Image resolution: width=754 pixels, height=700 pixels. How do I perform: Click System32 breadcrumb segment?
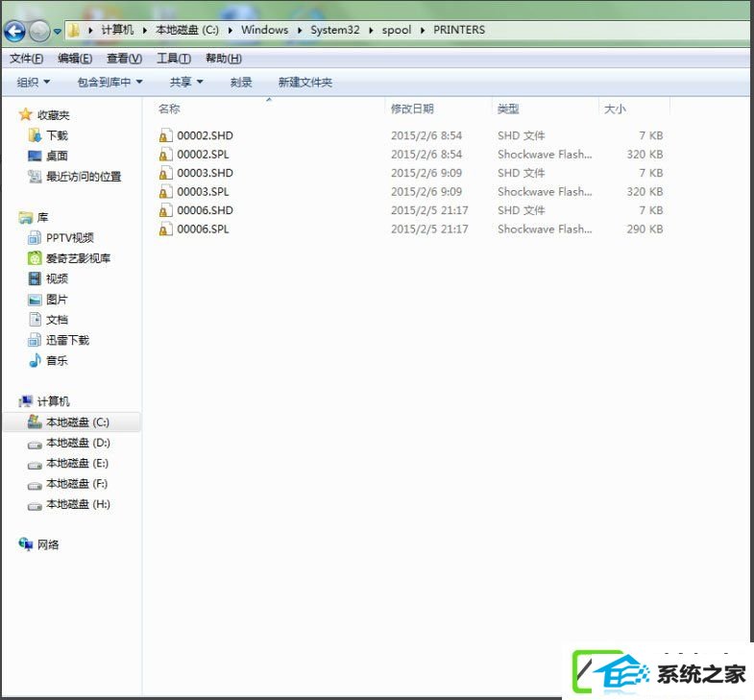(x=334, y=30)
